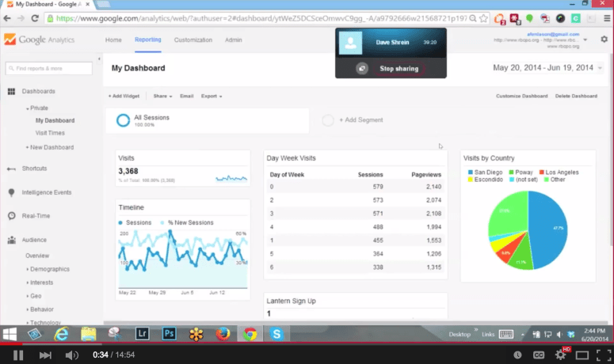The width and height of the screenshot is (614, 364).
Task: Click the Stop sharing button
Action: [x=399, y=68]
